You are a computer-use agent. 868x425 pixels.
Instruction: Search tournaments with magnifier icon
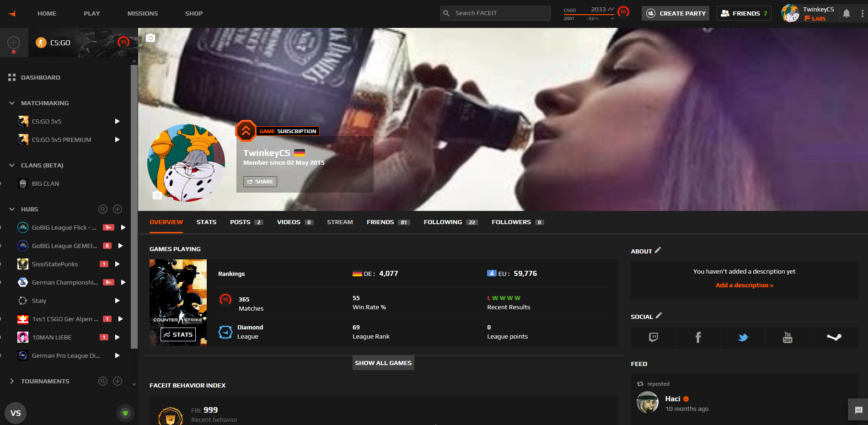click(x=103, y=381)
